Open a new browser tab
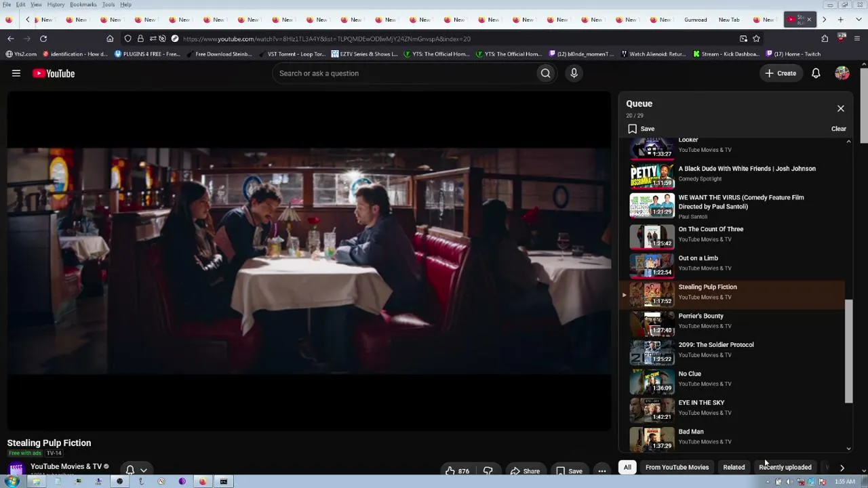868x488 pixels. tap(841, 20)
